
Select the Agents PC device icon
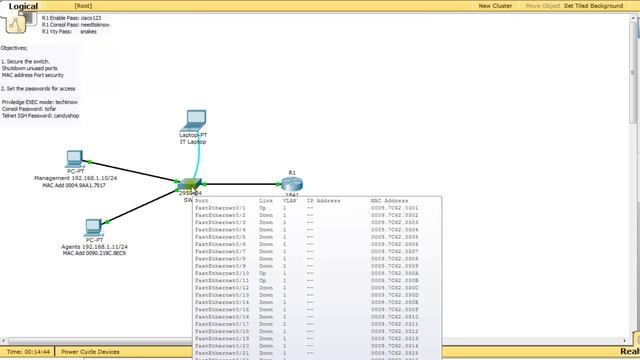click(x=93, y=228)
